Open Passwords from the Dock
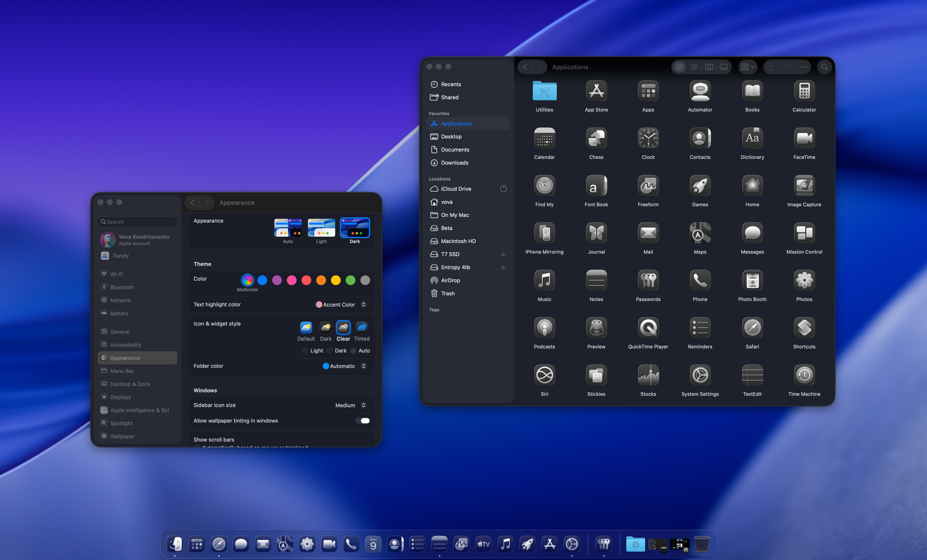927x560 pixels. (604, 544)
